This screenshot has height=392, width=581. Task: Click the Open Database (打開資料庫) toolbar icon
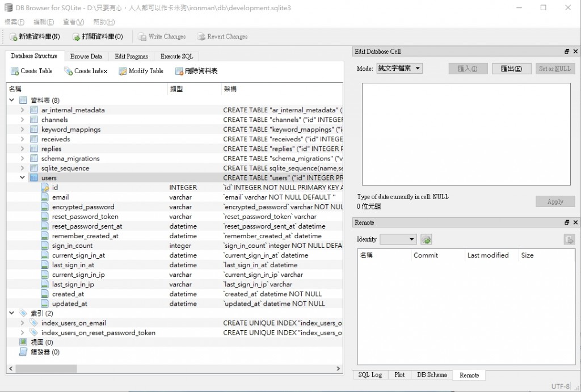click(x=77, y=37)
